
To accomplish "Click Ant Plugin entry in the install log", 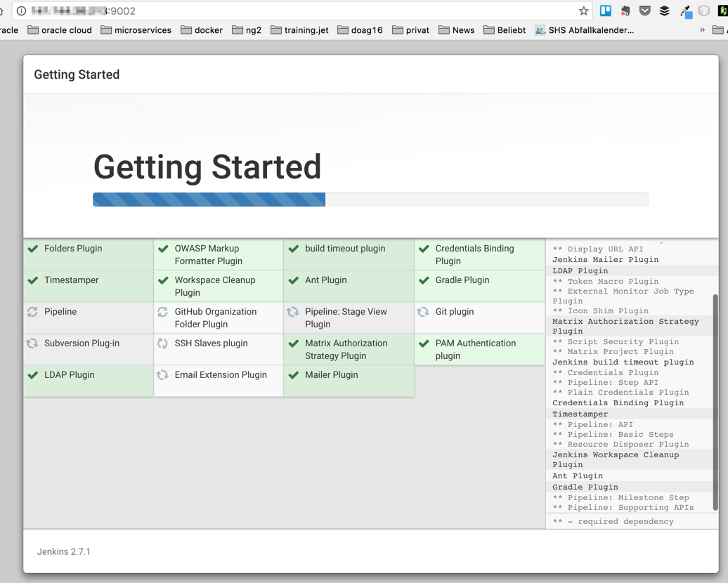I will (578, 476).
